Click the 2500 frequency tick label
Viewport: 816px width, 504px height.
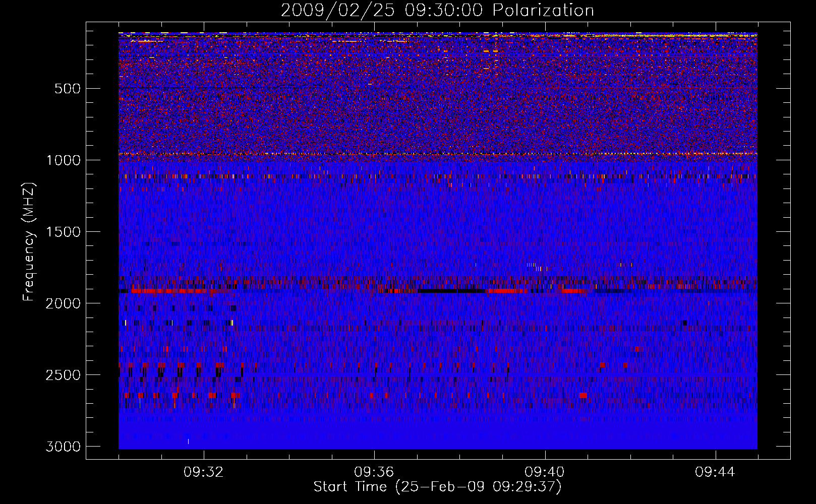point(63,375)
